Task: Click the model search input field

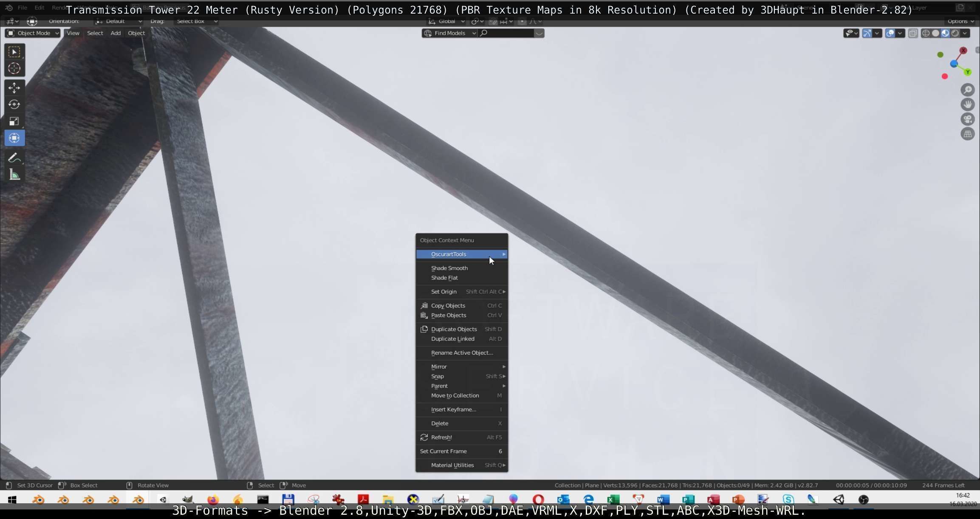Action: tap(509, 33)
